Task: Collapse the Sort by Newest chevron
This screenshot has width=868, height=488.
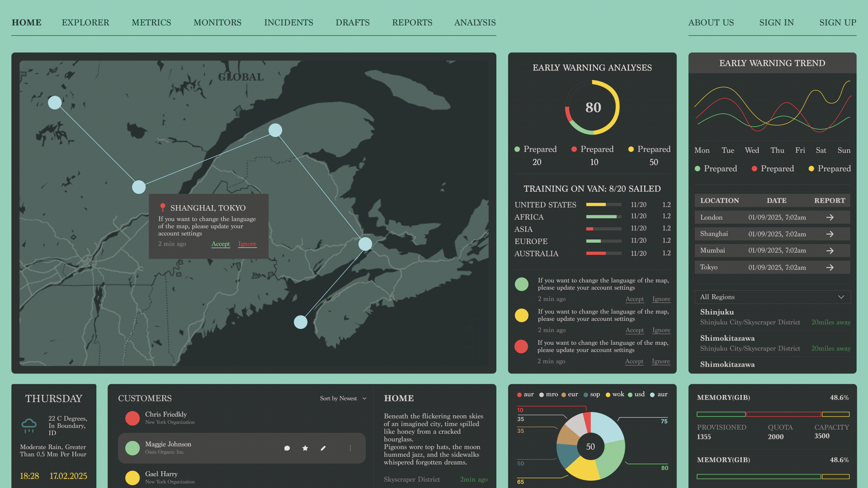Action: pos(364,398)
